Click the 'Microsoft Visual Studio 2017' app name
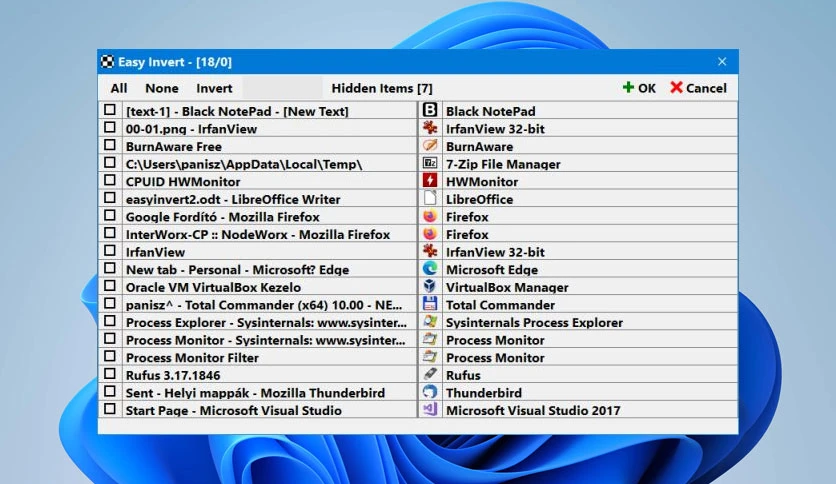 pos(533,410)
